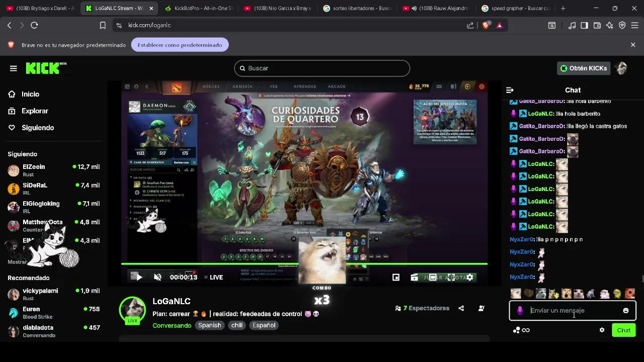The image size is (644, 362).
Task: Share the stream with share icon
Action: click(x=461, y=308)
